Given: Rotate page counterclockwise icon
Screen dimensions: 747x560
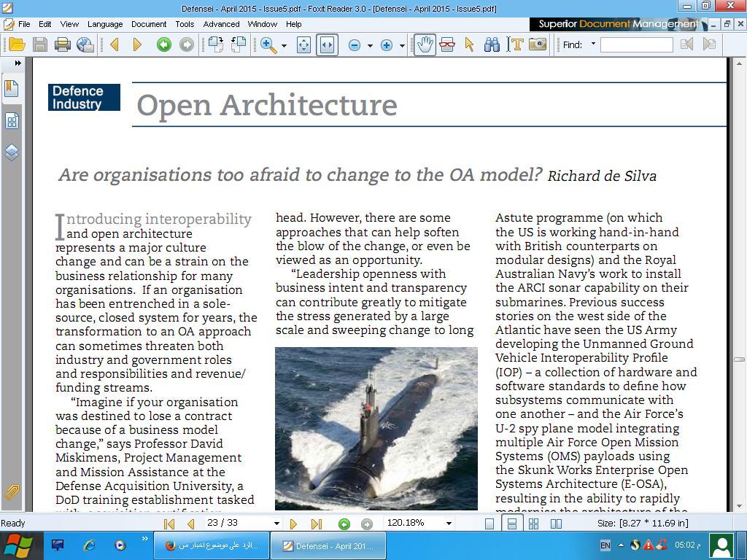Looking at the screenshot, I should [x=239, y=44].
